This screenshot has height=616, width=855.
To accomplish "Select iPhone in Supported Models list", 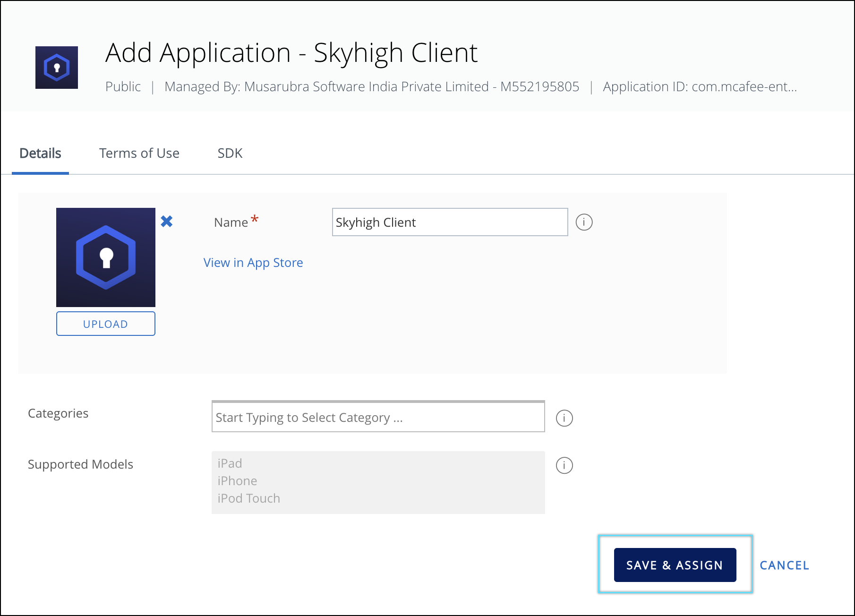I will [x=237, y=481].
